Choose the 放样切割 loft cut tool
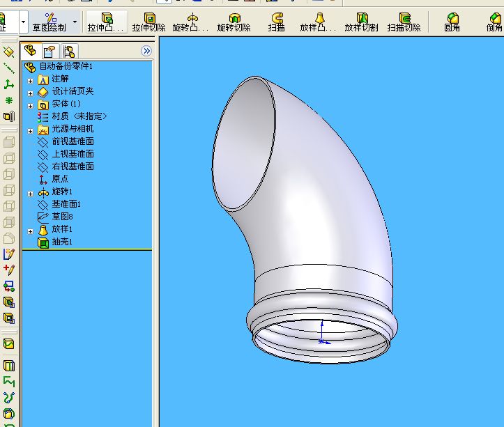Viewport: 504px width, 427px height. 361,22
